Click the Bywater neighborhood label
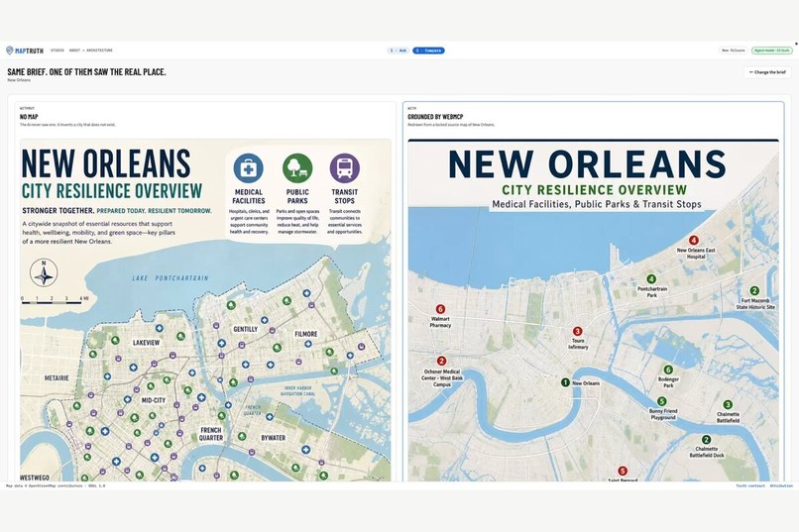This screenshot has height=532, width=799. coord(274,438)
